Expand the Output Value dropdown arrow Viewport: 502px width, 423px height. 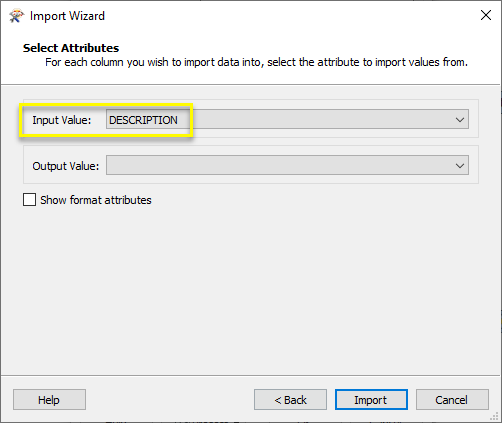460,165
